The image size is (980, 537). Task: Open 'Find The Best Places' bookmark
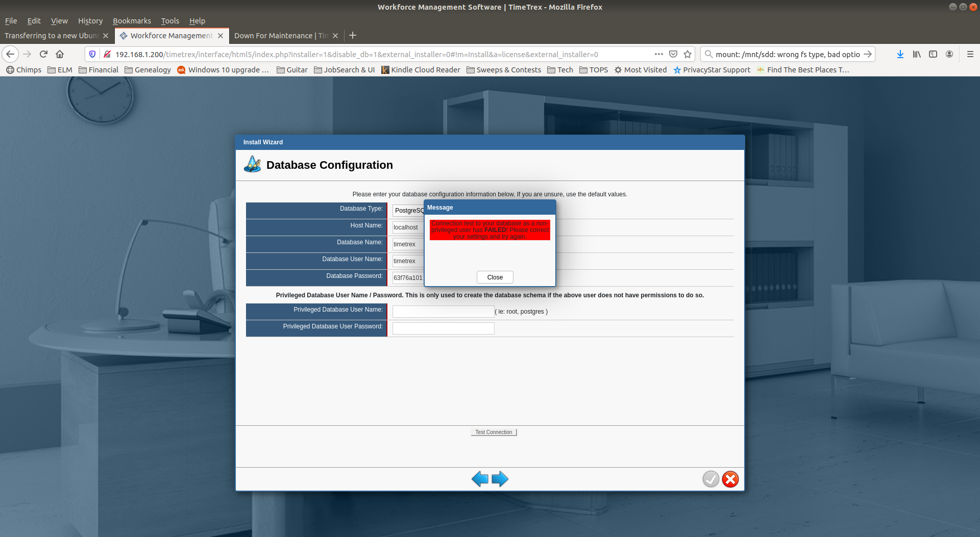[803, 70]
